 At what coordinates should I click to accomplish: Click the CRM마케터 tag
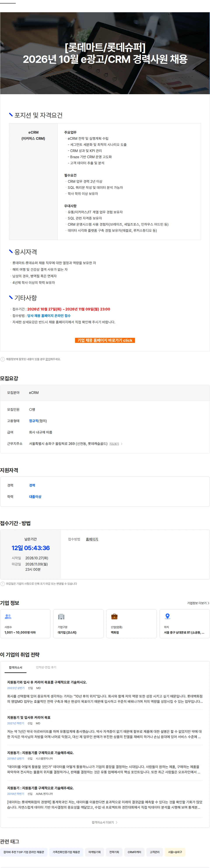(x=134, y=852)
